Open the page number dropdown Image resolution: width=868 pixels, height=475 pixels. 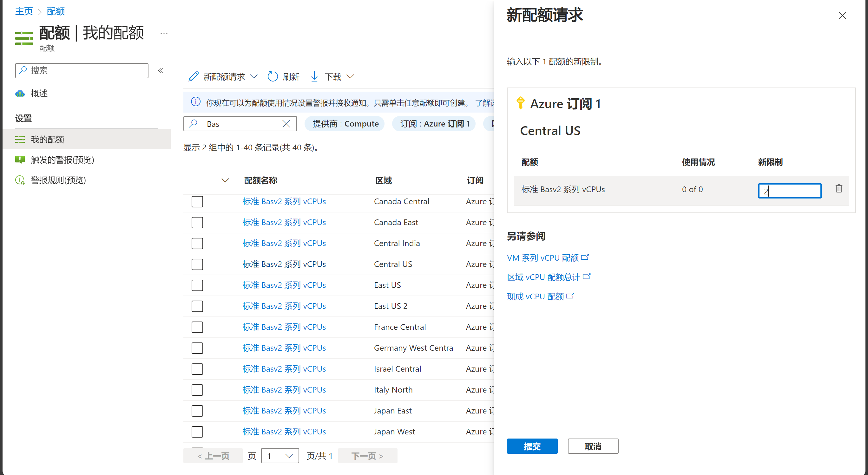pos(280,456)
